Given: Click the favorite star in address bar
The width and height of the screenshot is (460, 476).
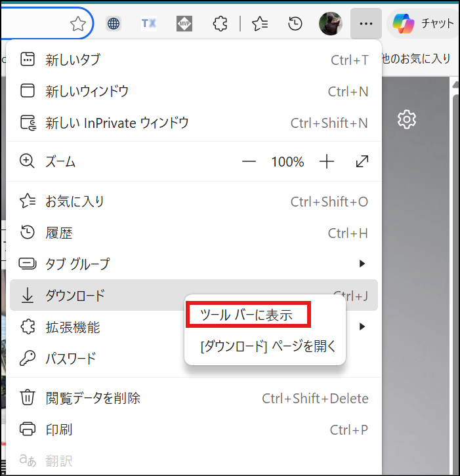Looking at the screenshot, I should [x=78, y=24].
